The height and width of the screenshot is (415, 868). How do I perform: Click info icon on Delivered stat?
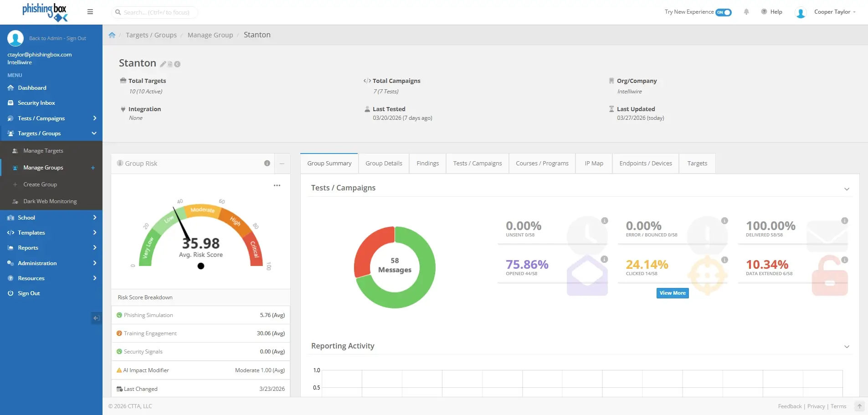[844, 221]
